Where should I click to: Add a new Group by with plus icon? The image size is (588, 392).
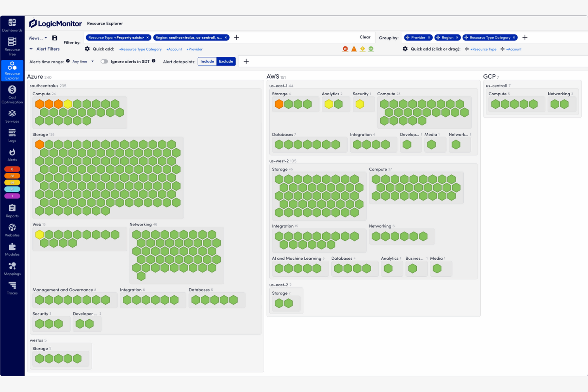pyautogui.click(x=525, y=37)
